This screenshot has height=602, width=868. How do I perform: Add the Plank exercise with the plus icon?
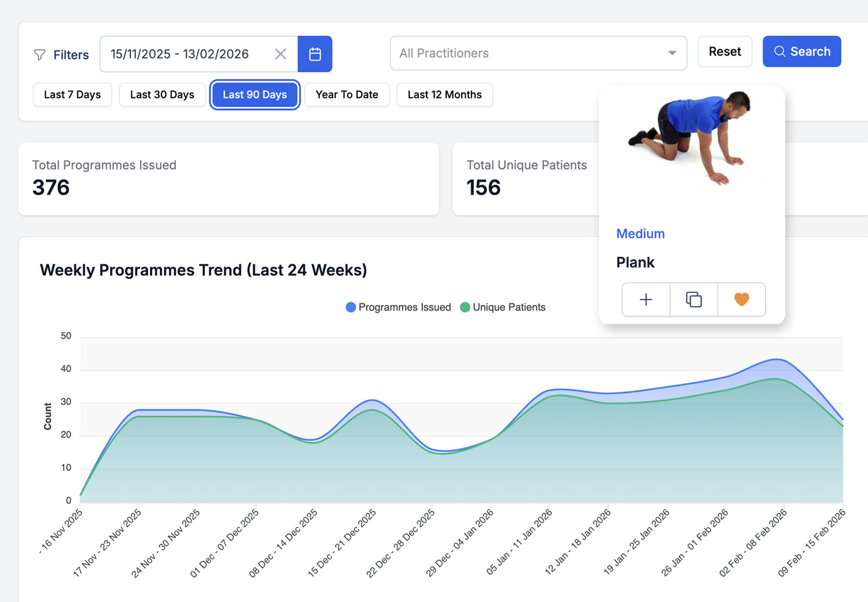pyautogui.click(x=645, y=299)
